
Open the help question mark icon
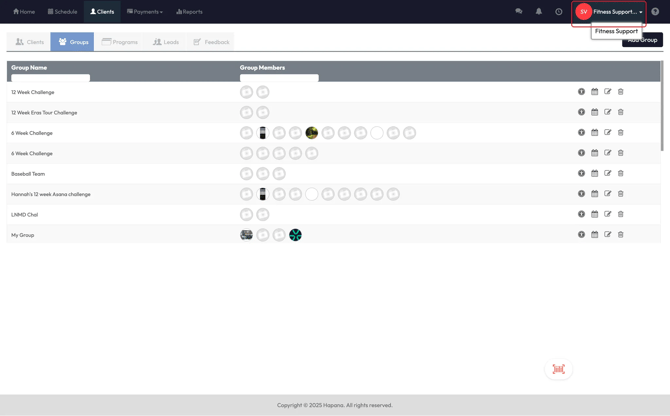click(656, 12)
